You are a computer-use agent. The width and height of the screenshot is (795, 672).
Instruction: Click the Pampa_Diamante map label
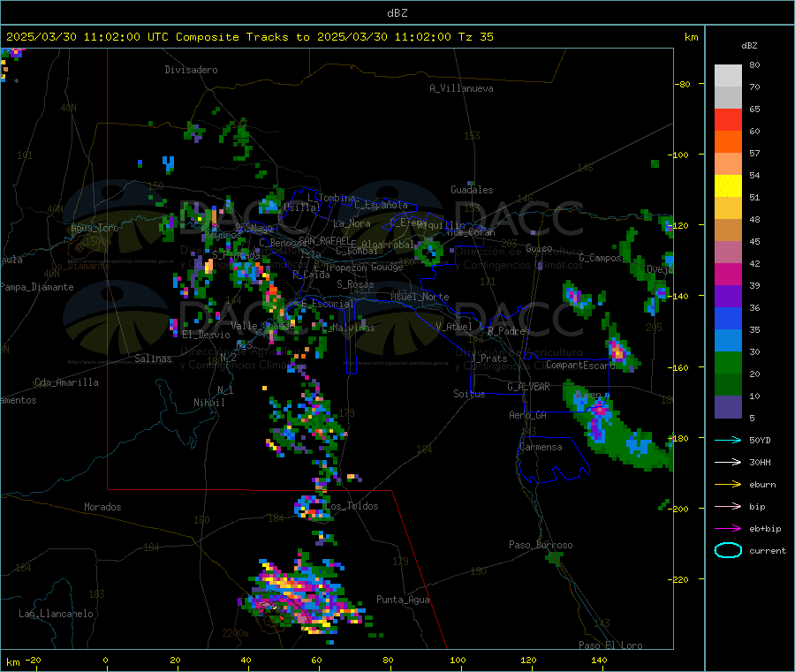coord(36,287)
